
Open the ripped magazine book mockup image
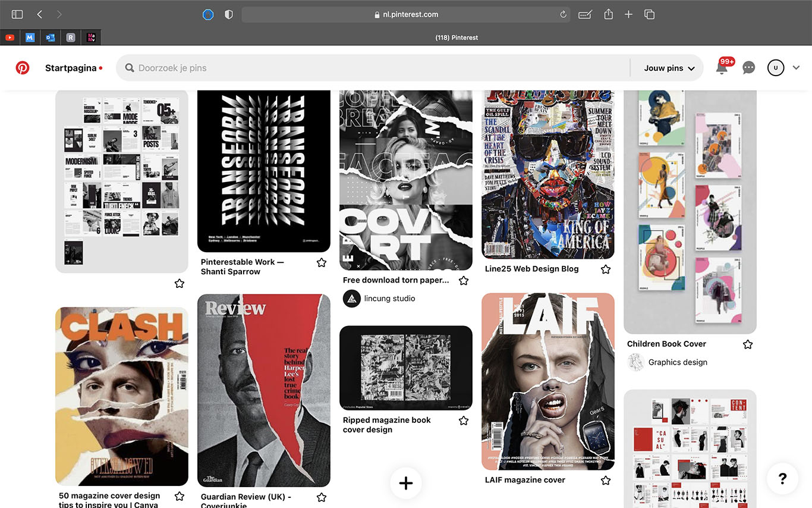coord(406,368)
